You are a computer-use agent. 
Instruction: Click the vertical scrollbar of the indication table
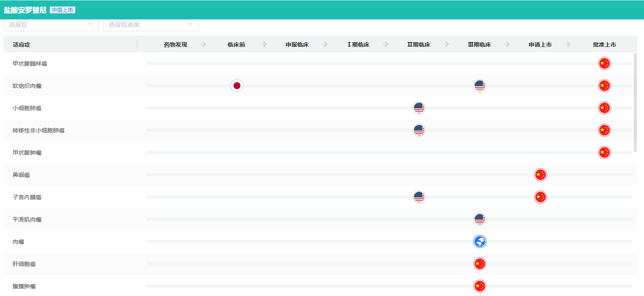pyautogui.click(x=635, y=102)
